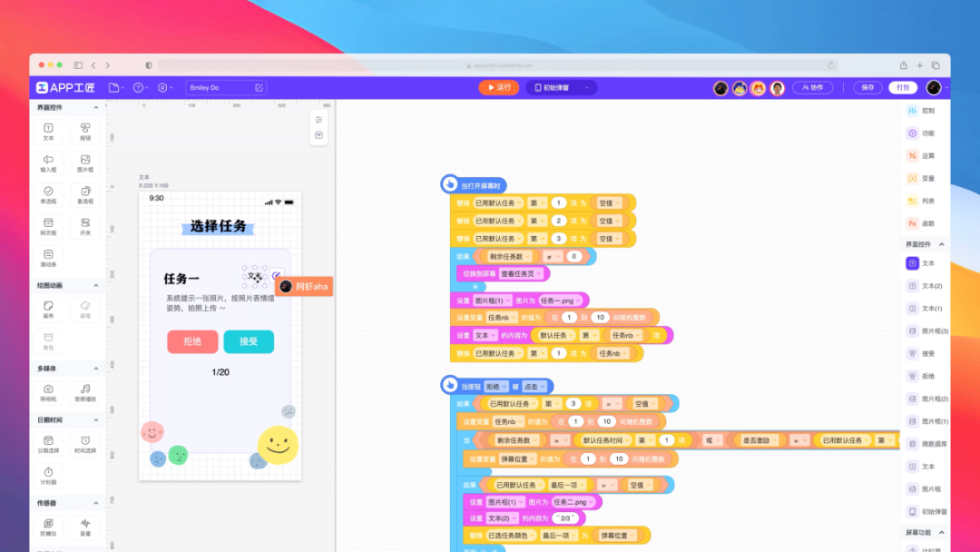The width and height of the screenshot is (980, 552).
Task: Select the 文本 text widget in the left palette
Action: [x=48, y=132]
